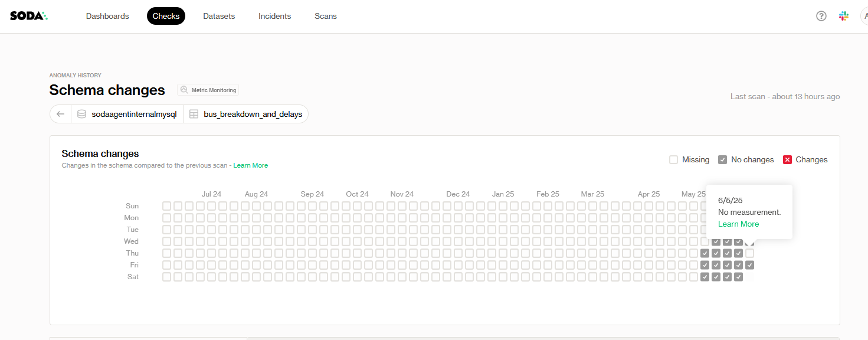The height and width of the screenshot is (340, 868).
Task: Click Learn More in the tooltip
Action: coord(738,224)
